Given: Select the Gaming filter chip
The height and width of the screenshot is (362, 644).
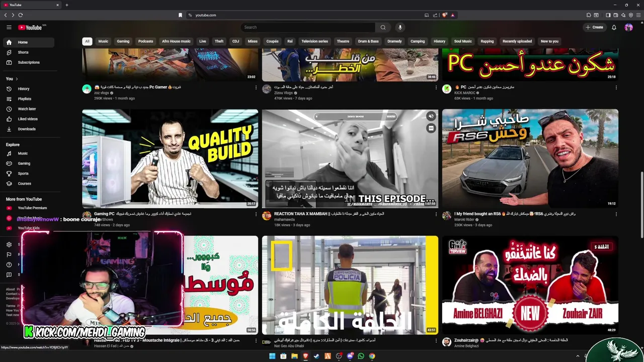Looking at the screenshot, I should click(123, 41).
